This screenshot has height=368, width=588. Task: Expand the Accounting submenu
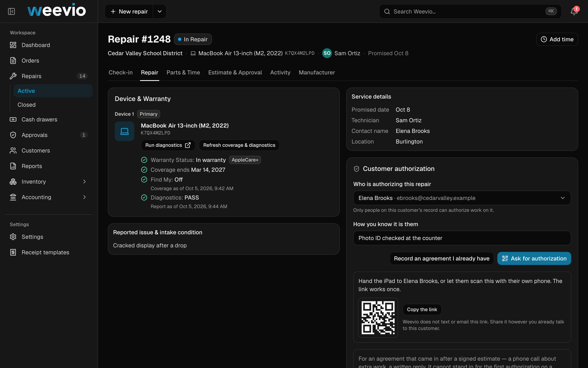[x=84, y=197]
